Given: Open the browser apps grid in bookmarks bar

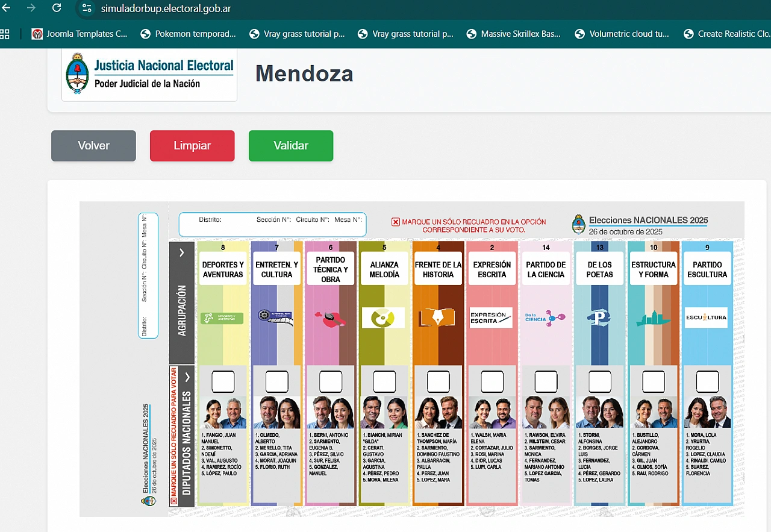Looking at the screenshot, I should [x=5, y=34].
